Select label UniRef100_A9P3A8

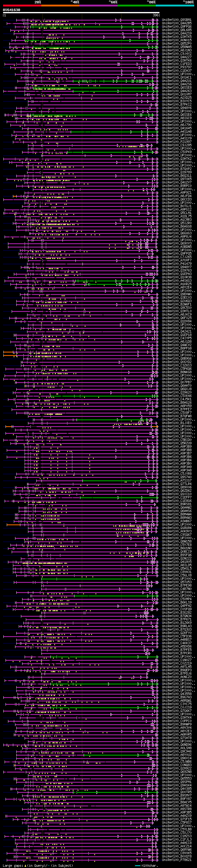point(177,470)
